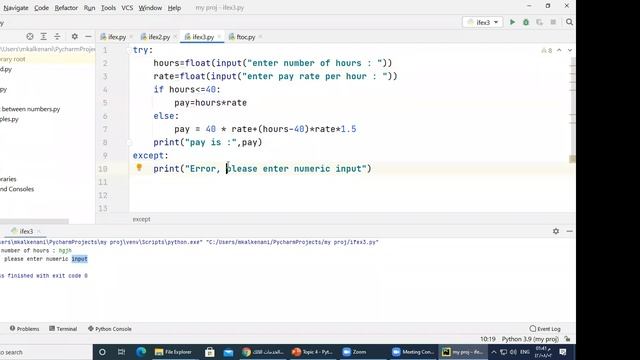Click the 10:19 cursor position indicator
Screen dimensions: 640x360
[x=487, y=339]
